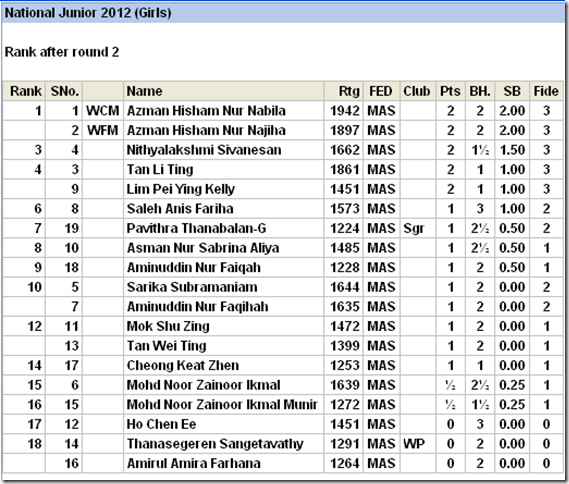
Task: Click the Club column header
Action: [x=417, y=91]
